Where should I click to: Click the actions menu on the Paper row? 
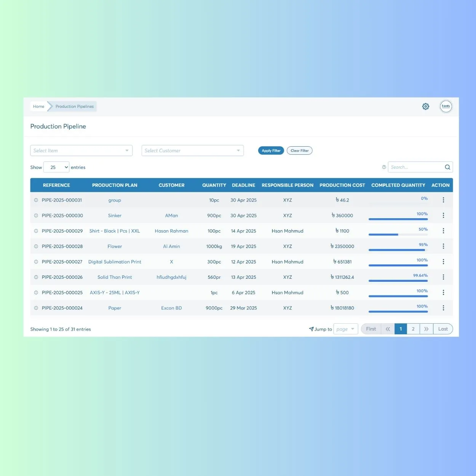pos(443,308)
